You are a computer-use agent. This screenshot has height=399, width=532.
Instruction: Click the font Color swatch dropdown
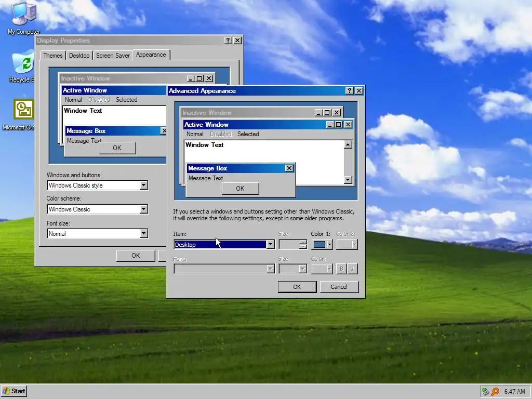point(322,269)
